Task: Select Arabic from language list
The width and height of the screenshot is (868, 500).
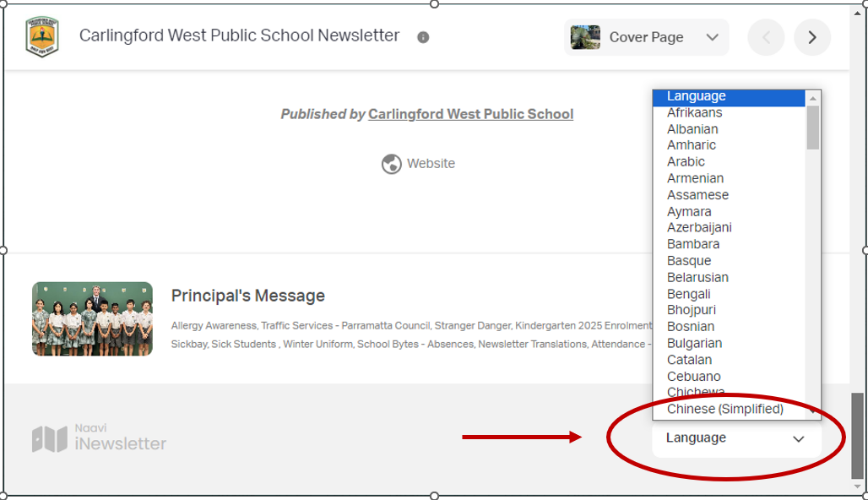Action: click(x=686, y=161)
